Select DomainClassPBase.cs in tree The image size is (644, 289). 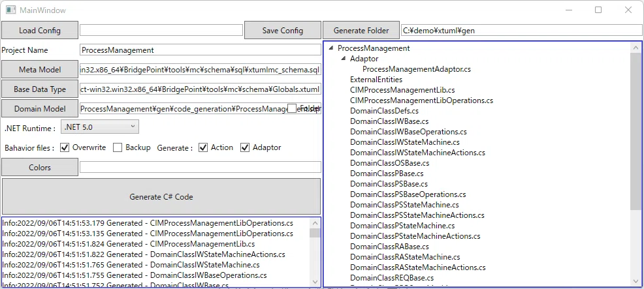(x=387, y=174)
